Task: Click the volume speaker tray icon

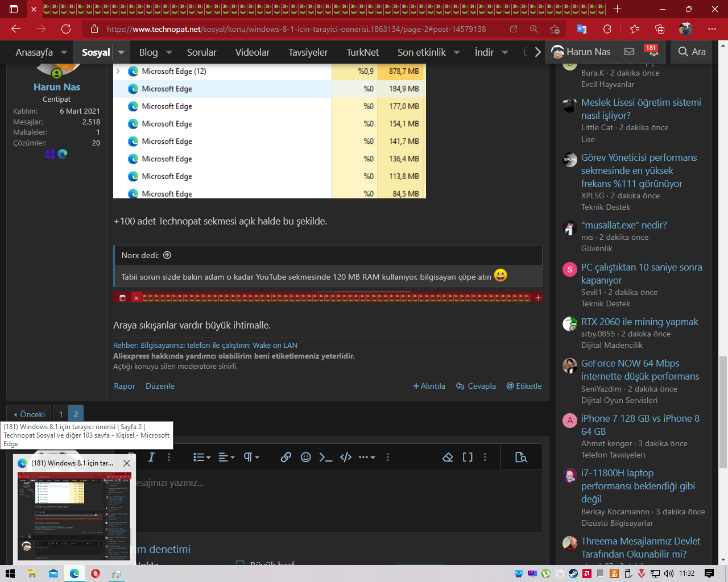Action: pos(669,573)
